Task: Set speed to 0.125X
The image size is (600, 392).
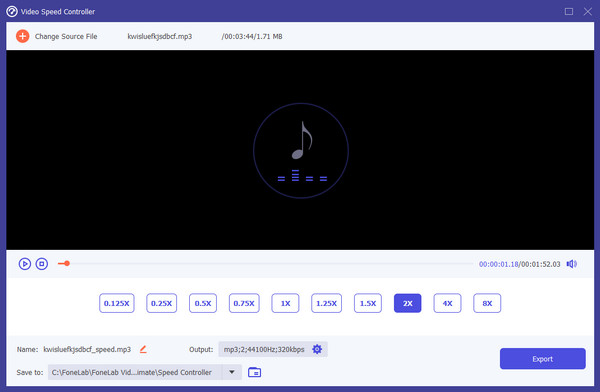Action: pyautogui.click(x=117, y=303)
